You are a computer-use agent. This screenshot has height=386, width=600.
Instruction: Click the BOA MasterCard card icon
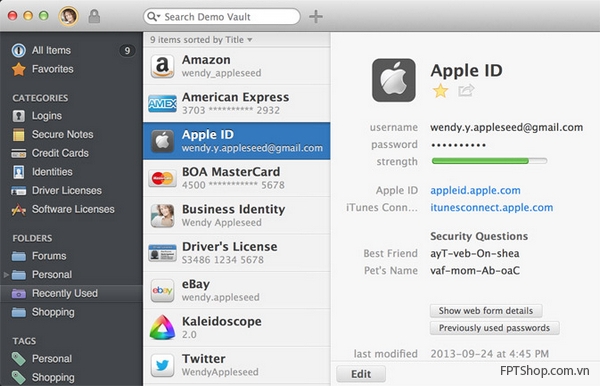click(163, 178)
